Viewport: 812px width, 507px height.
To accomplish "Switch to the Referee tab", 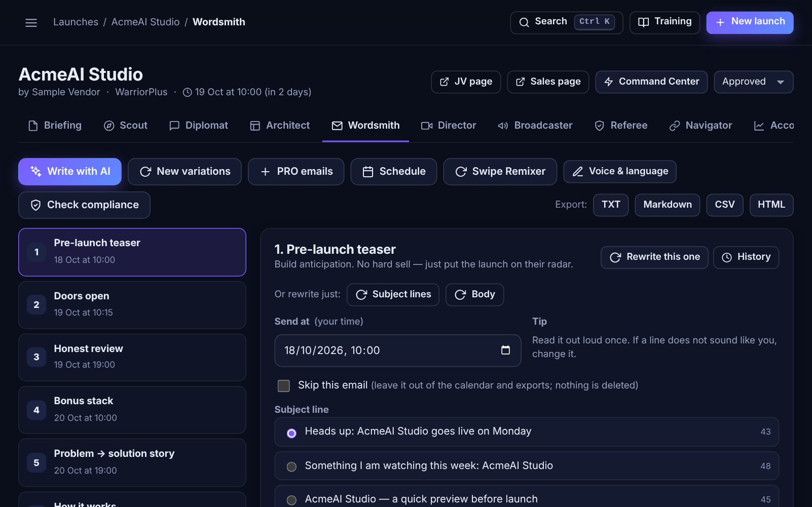I will pyautogui.click(x=621, y=126).
